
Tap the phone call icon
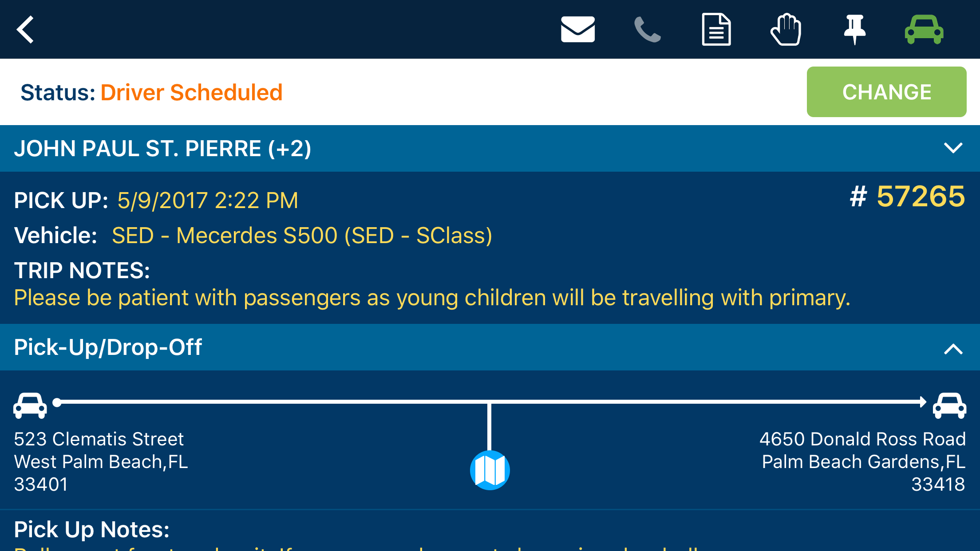click(x=647, y=30)
